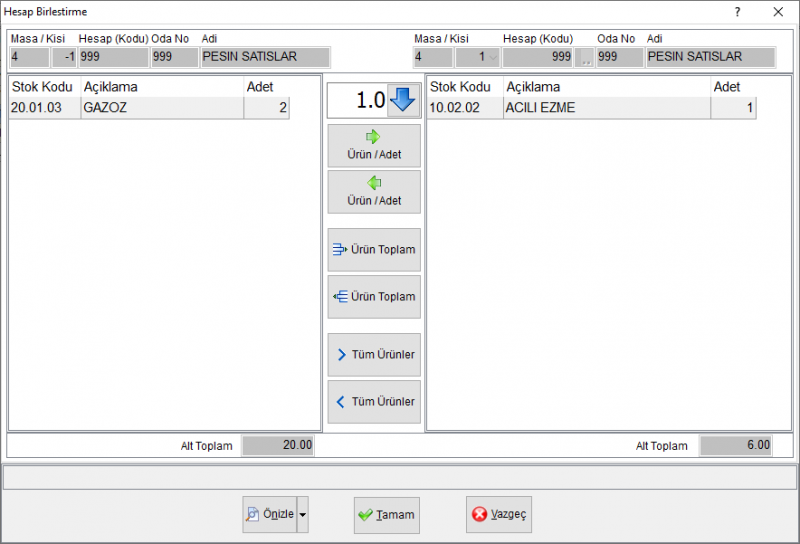Click the Stok Kodu header in left table
Image resolution: width=800 pixels, height=544 pixels.
pos(42,87)
